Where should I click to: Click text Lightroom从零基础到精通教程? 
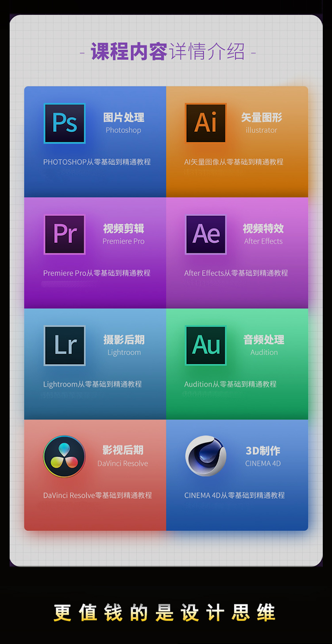(93, 384)
